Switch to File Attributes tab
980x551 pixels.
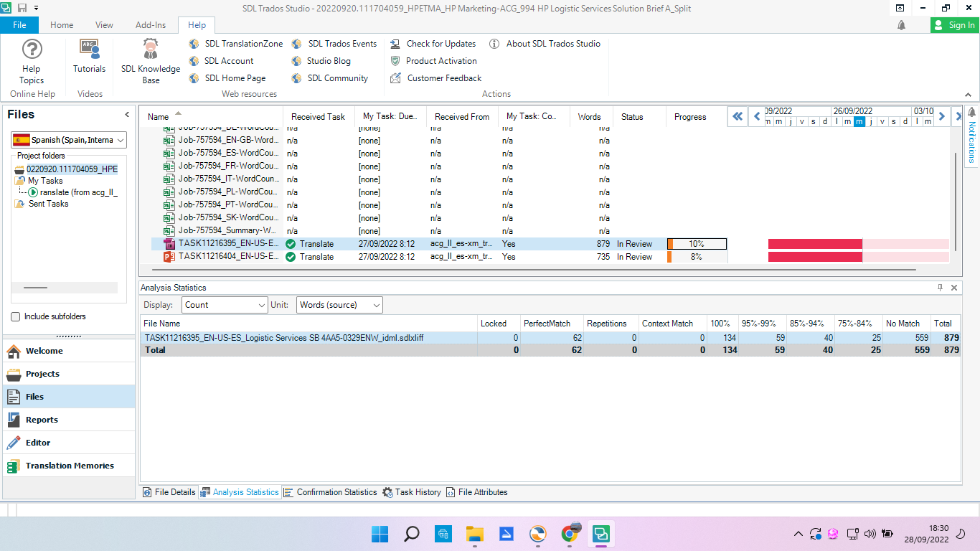477,492
